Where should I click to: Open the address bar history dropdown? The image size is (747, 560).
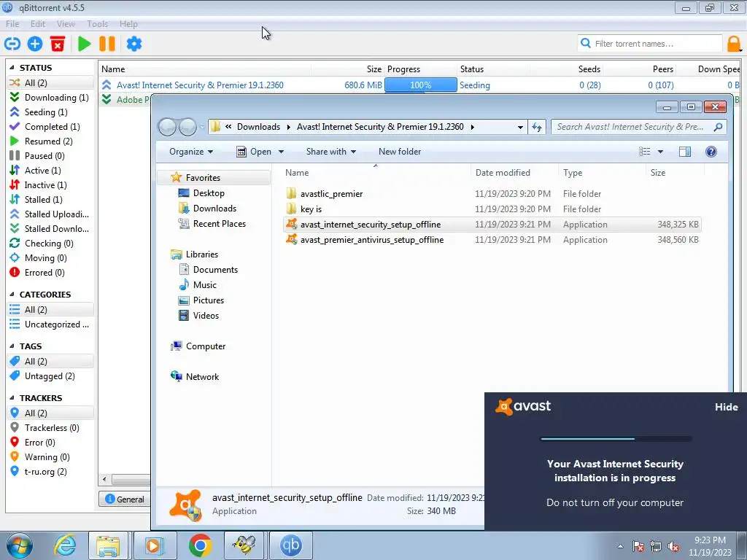pos(519,127)
